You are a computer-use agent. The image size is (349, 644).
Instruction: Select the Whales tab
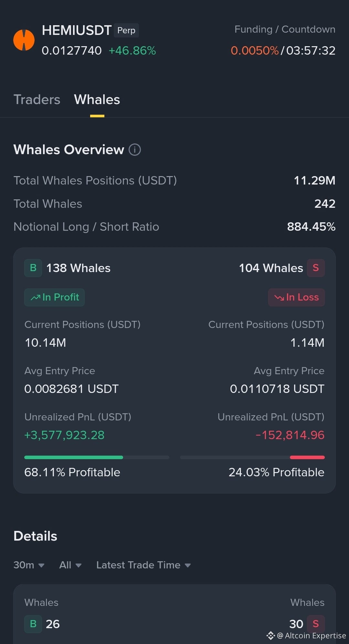[x=97, y=100]
